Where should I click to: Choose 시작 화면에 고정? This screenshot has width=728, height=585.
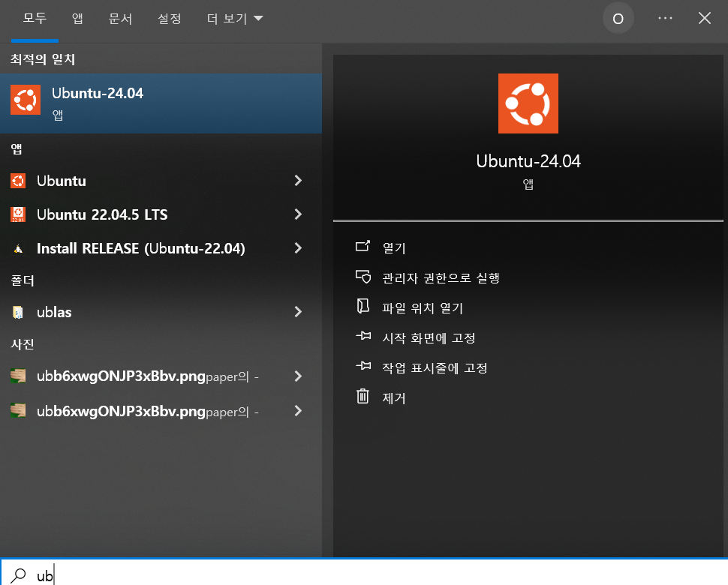coord(428,338)
